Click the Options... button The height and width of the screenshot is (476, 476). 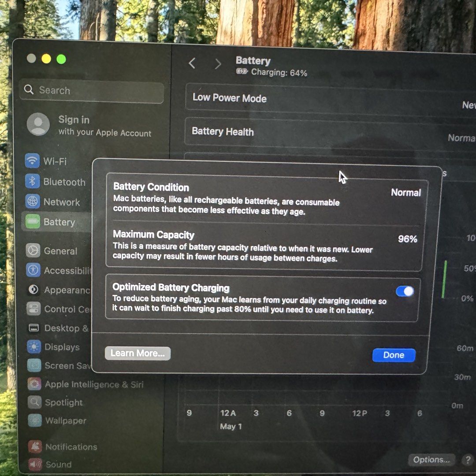coord(431,460)
